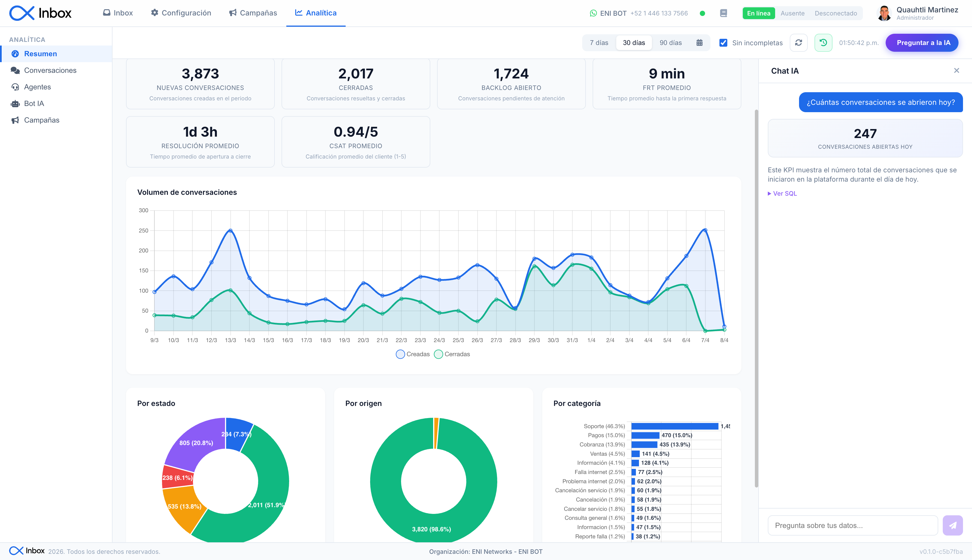Click the Preguntar a la IA button
The image size is (972, 560).
tap(922, 43)
